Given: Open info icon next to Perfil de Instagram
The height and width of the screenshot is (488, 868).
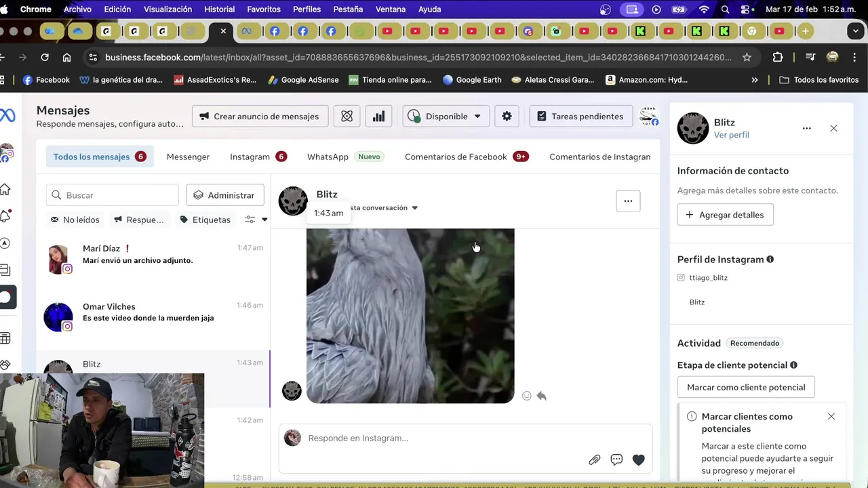Looking at the screenshot, I should (770, 260).
